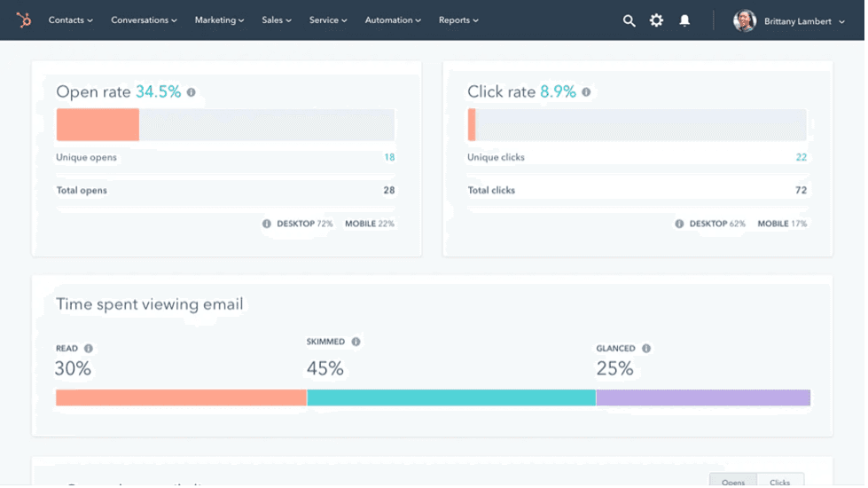Screen dimensions: 868x488
Task: Click the info icon beside GLANCED
Action: (x=646, y=349)
